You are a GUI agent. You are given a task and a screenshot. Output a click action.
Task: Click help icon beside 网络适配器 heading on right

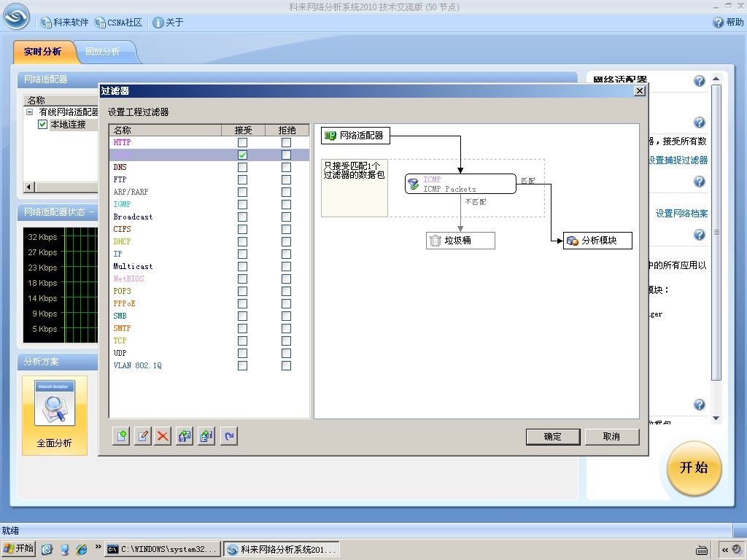click(x=699, y=81)
